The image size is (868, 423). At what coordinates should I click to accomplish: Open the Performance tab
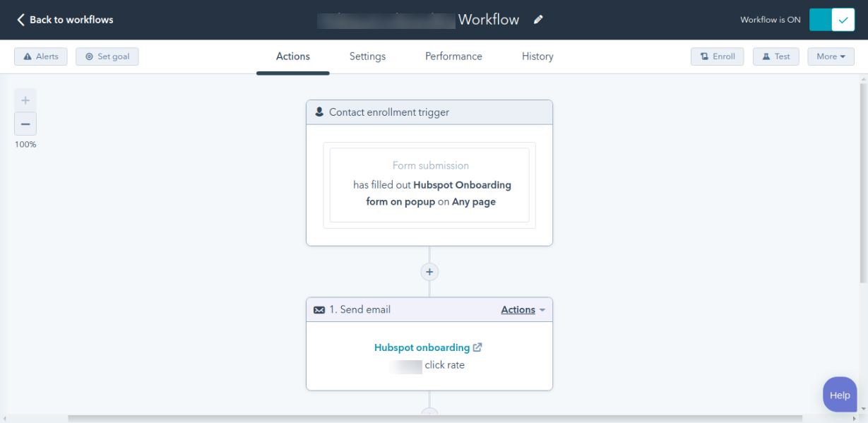453,56
